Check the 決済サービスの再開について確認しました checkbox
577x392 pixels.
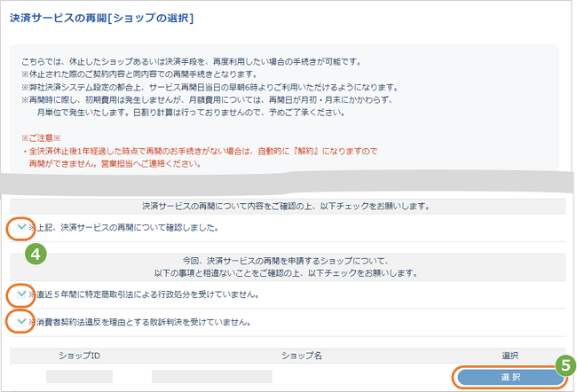click(x=21, y=227)
